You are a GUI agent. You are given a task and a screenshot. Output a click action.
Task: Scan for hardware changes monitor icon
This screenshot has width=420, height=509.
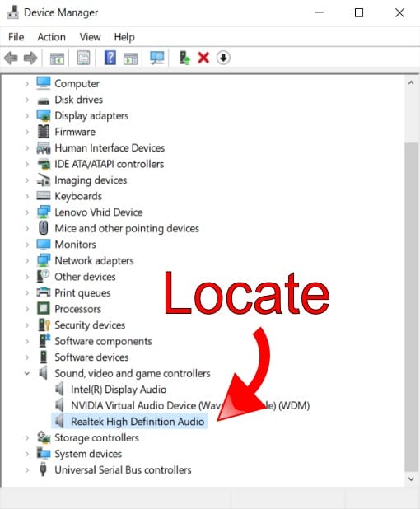157,58
